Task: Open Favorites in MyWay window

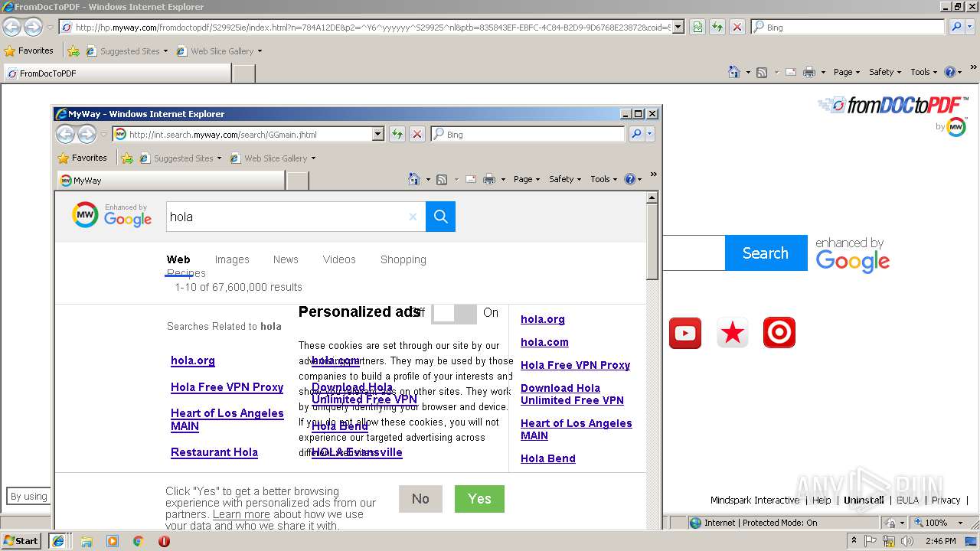Action: [82, 158]
